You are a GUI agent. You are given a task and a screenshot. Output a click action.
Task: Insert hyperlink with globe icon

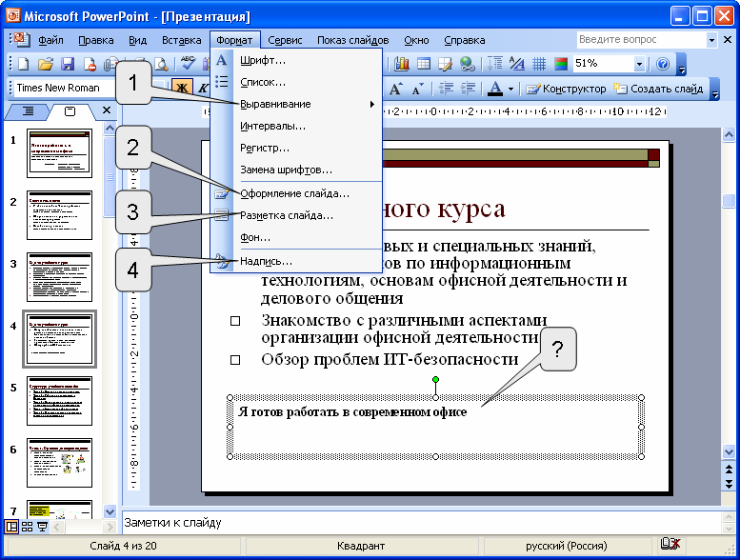pos(468,64)
